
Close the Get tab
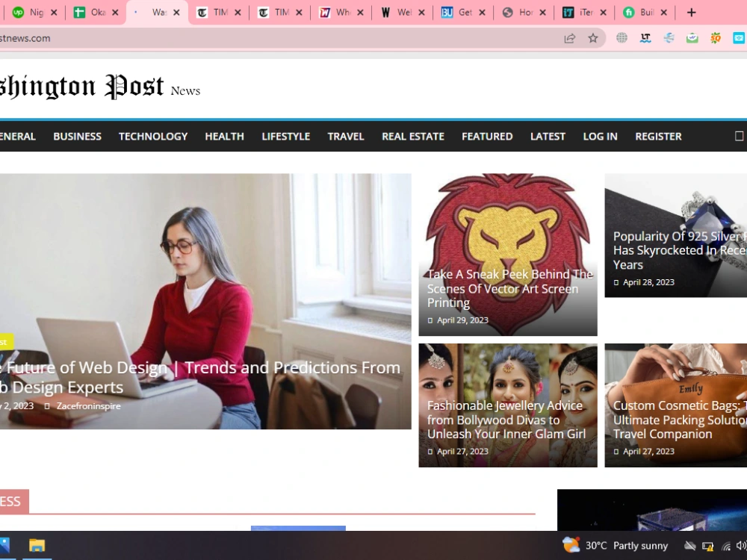[482, 13]
